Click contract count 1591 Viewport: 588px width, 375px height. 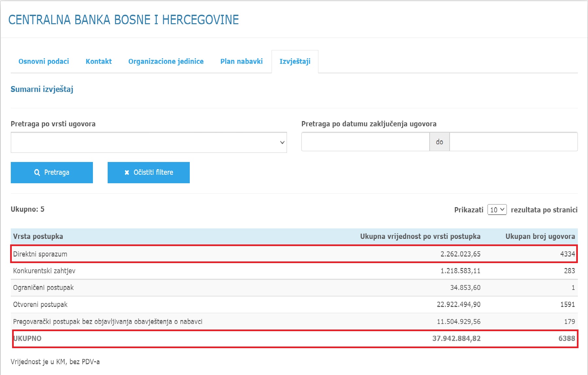tap(567, 304)
